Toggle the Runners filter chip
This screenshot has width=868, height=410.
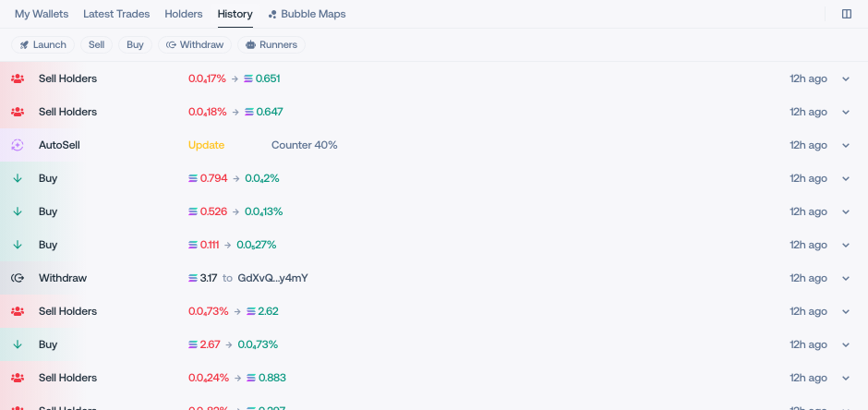click(271, 45)
